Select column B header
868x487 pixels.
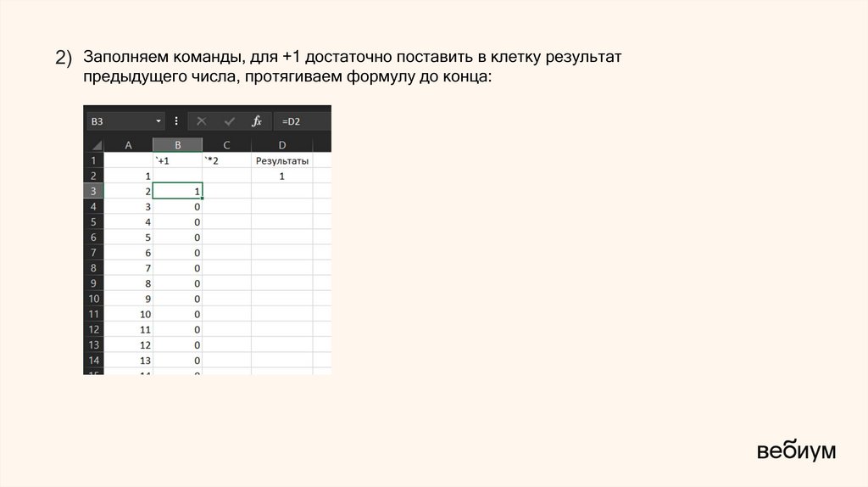(178, 145)
